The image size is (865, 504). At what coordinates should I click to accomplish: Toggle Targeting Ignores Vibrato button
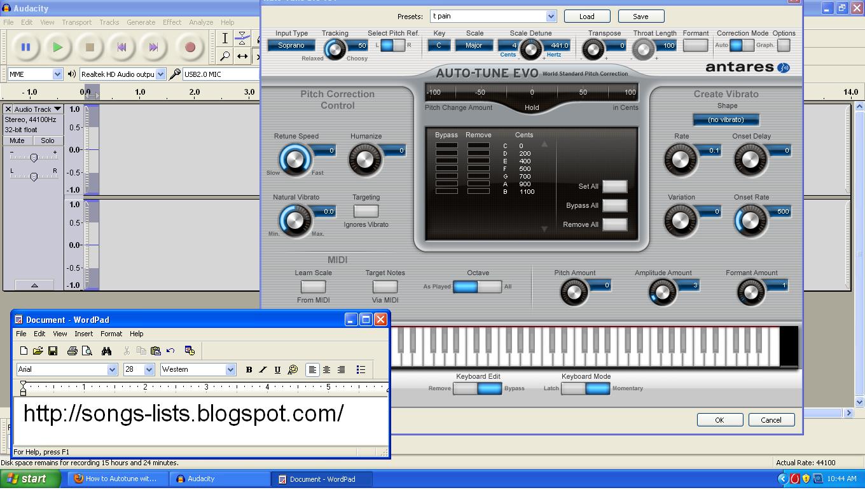pos(366,210)
